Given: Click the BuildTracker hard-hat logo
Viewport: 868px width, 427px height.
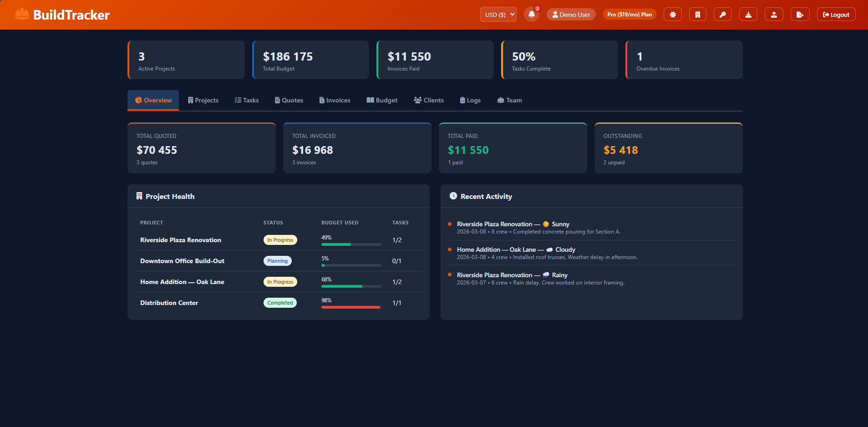Looking at the screenshot, I should pyautogui.click(x=21, y=14).
